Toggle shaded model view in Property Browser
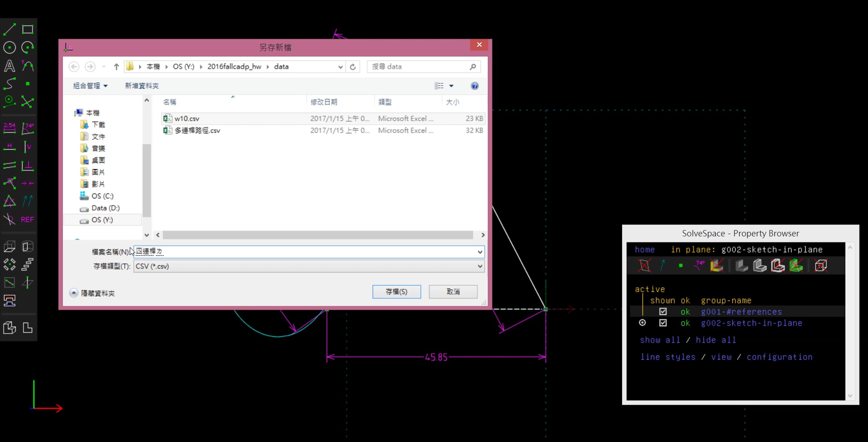Screen dimensions: 868x442 coord(741,266)
